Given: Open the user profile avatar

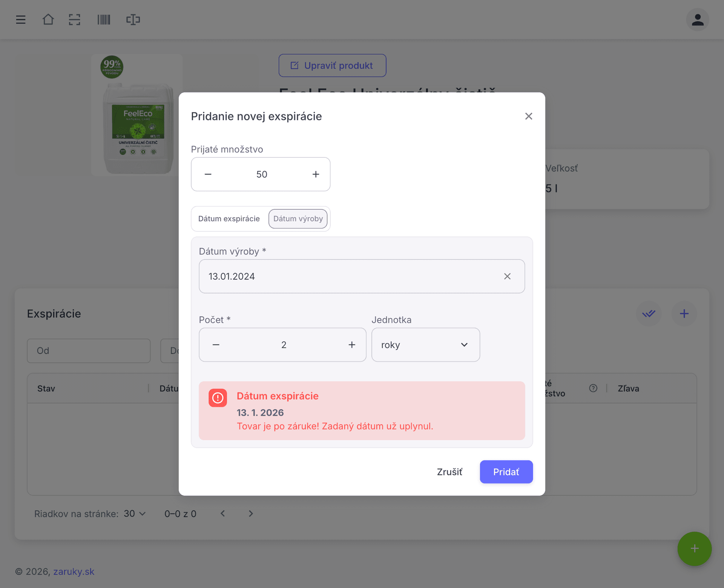Looking at the screenshot, I should 697,20.
